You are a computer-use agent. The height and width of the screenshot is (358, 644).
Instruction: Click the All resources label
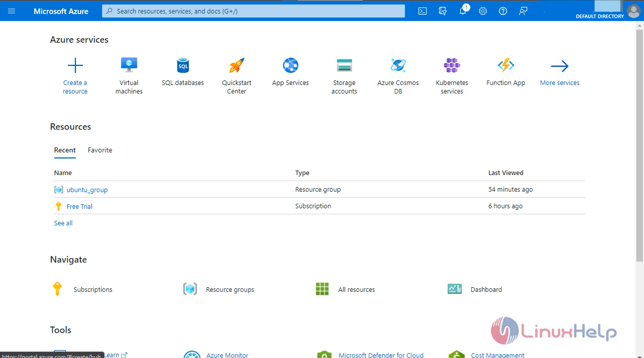pyautogui.click(x=357, y=289)
